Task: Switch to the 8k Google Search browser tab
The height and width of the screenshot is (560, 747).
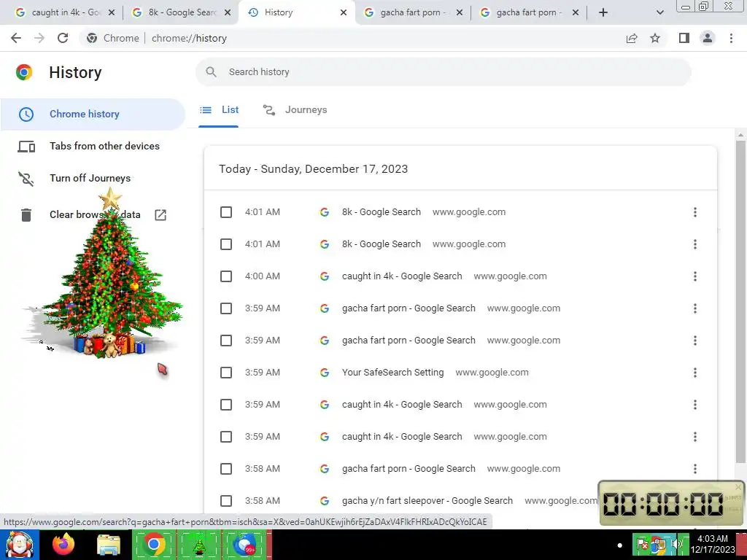Action: pos(182,13)
